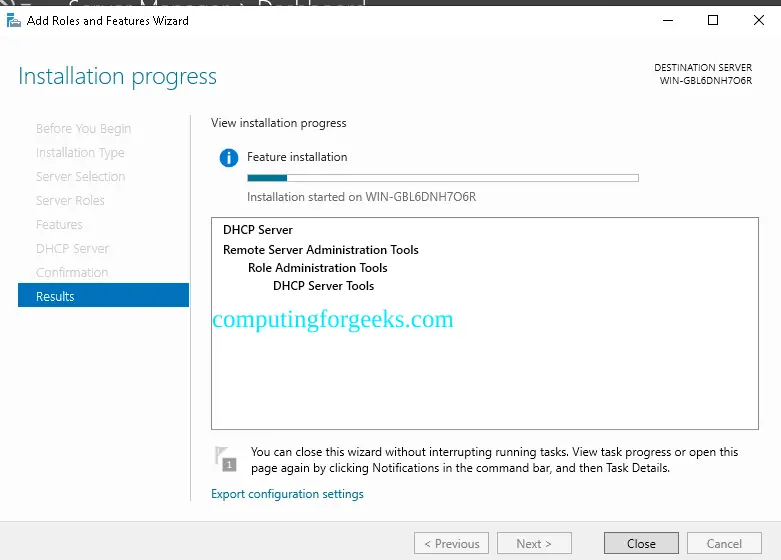Click the Close button
781x560 pixels.
pos(641,543)
